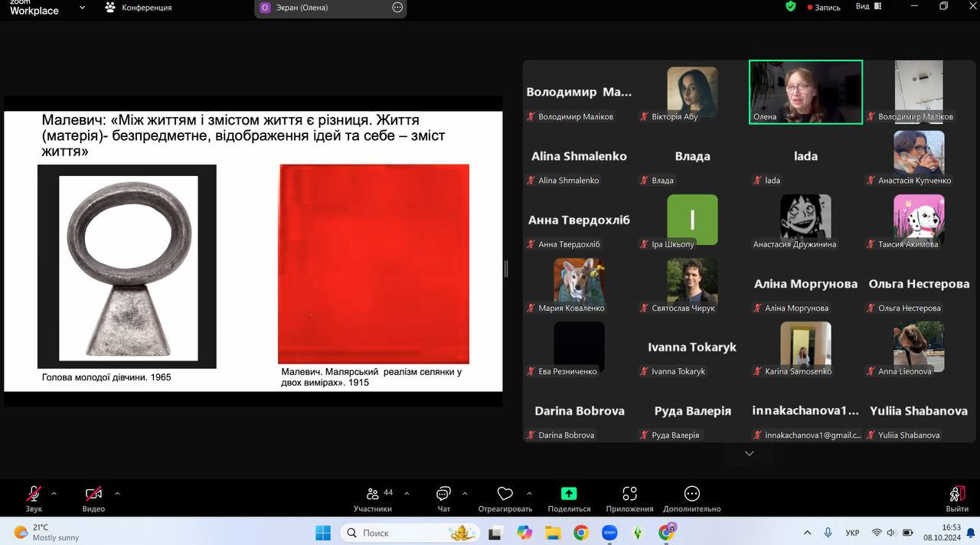The image size is (980, 545).
Task: Open options ellipsis on the Экран (Олена) tab
Action: pos(397,8)
